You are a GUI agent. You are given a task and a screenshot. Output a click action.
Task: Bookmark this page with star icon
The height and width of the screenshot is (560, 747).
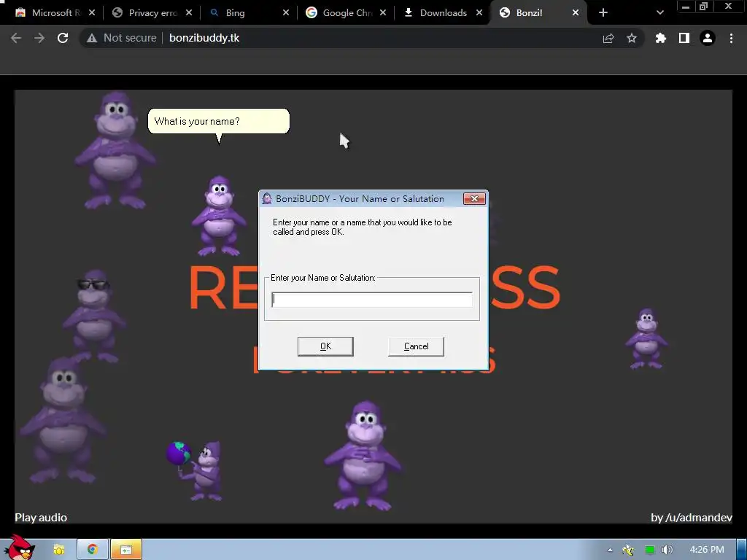632,38
